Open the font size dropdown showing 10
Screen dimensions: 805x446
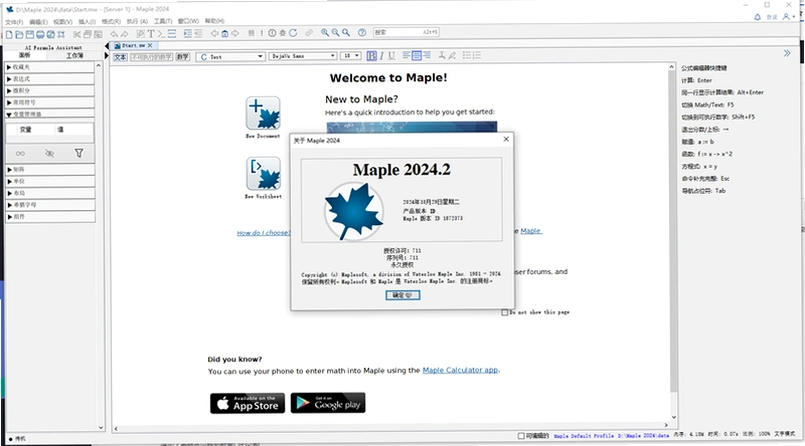point(351,56)
